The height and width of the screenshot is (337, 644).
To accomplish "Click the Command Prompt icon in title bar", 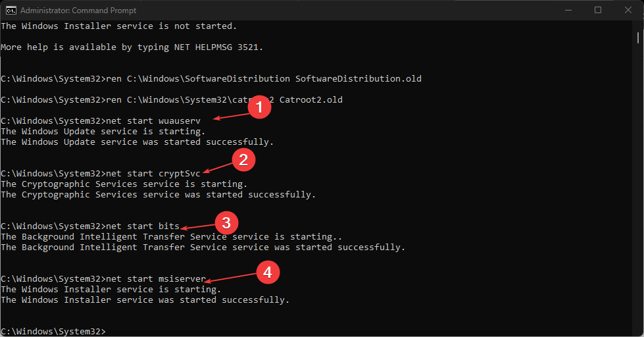I will tap(11, 11).
